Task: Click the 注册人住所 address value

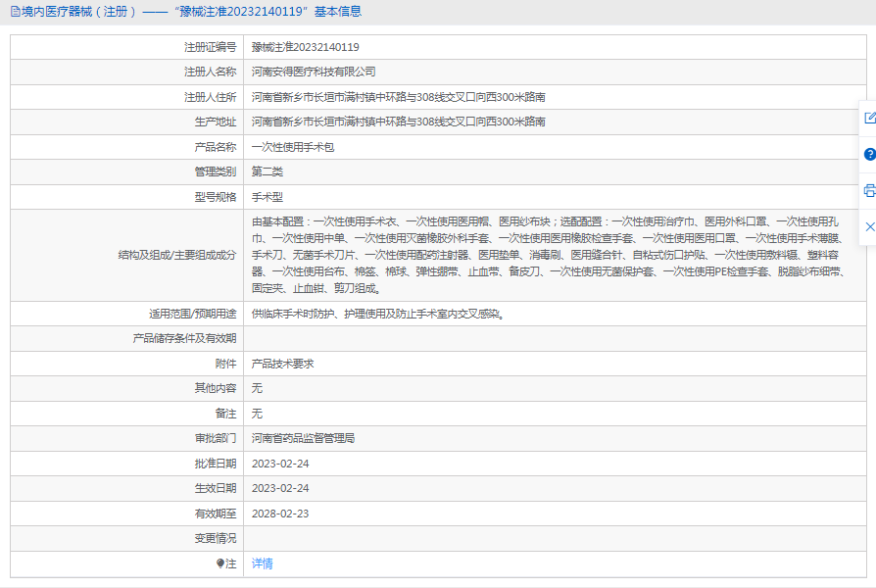Action: 399,97
